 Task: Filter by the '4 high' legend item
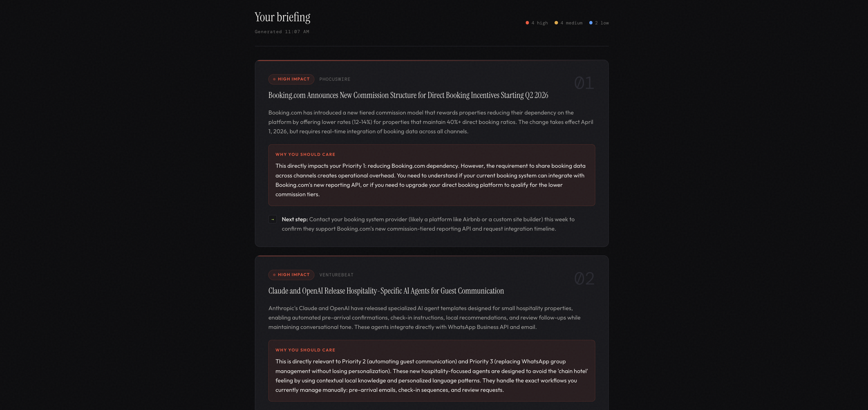pyautogui.click(x=537, y=23)
